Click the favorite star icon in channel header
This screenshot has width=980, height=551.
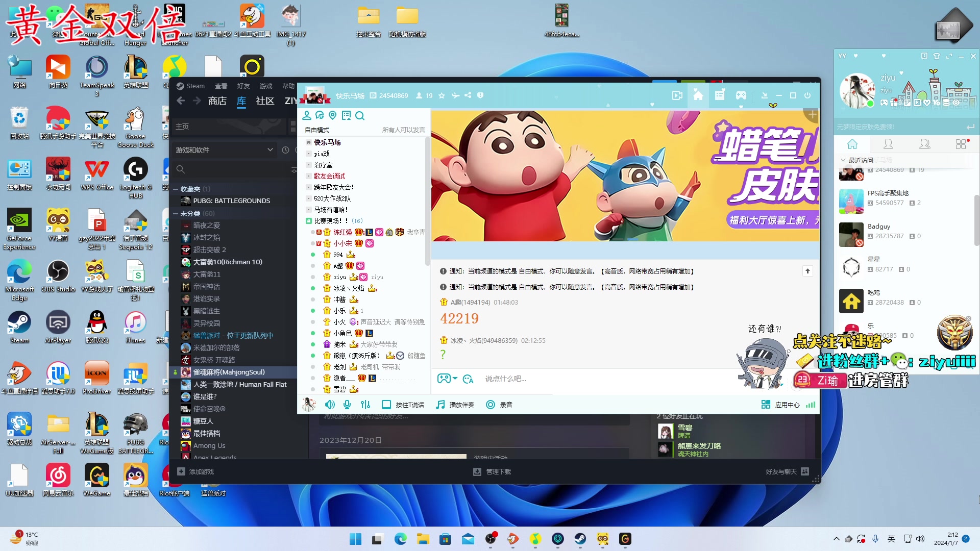click(442, 95)
